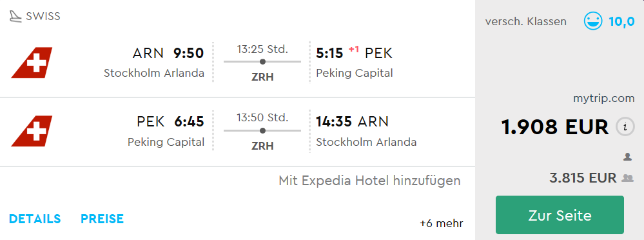Screen dimensions: 644x240
Task: Click the SWISS logo on return flight
Action: [x=32, y=131]
